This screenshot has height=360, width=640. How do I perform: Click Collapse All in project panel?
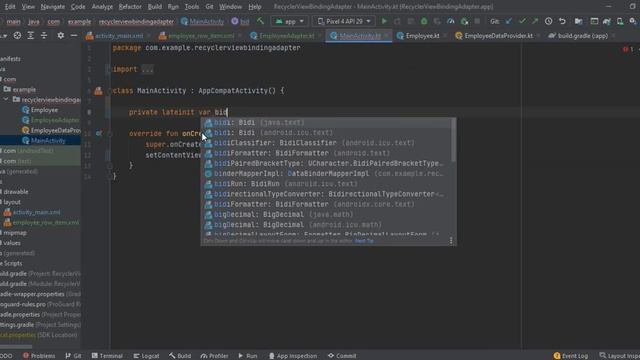tap(44, 36)
